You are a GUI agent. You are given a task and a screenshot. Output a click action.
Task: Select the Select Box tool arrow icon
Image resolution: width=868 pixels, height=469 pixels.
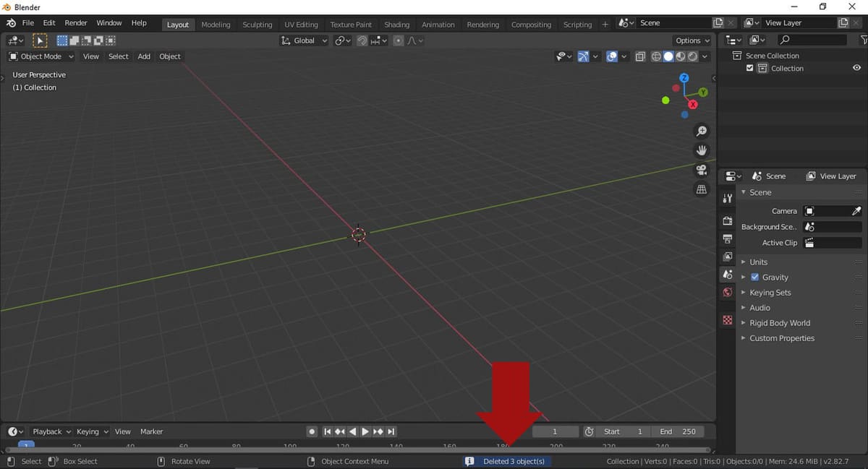40,40
